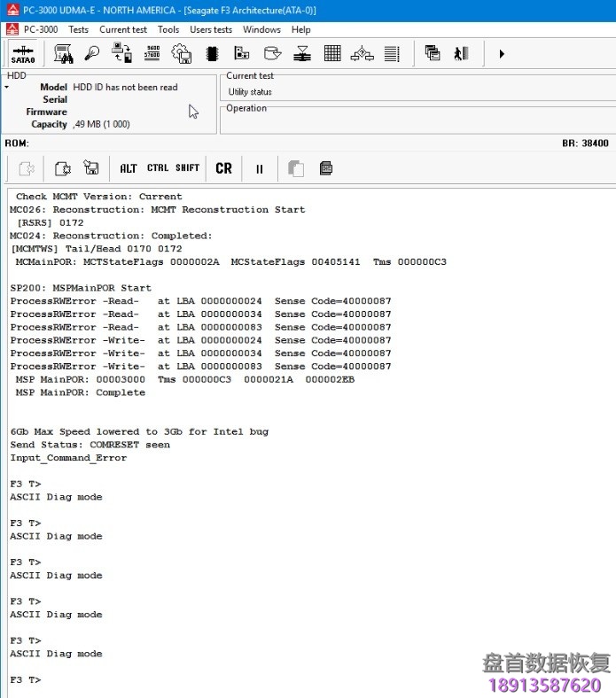This screenshot has height=698, width=616.
Task: Save terminal log using the floppy disk icon
Action: click(x=90, y=168)
